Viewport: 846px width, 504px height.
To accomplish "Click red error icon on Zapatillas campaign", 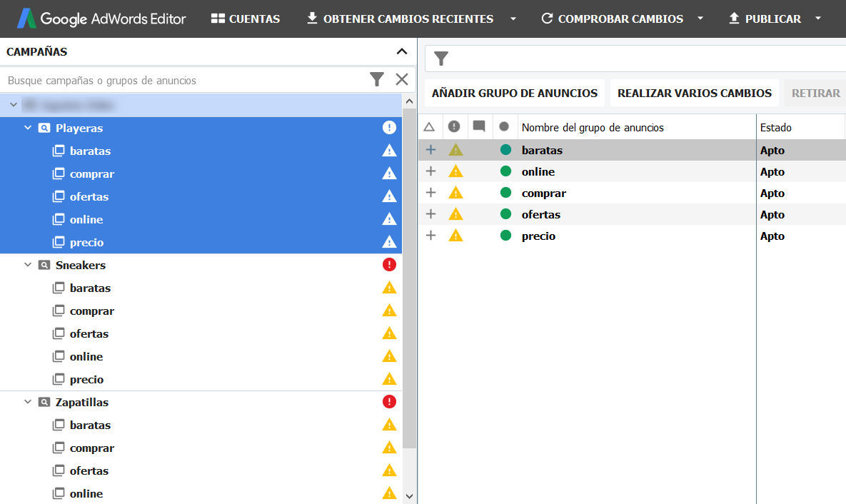I will [x=389, y=401].
